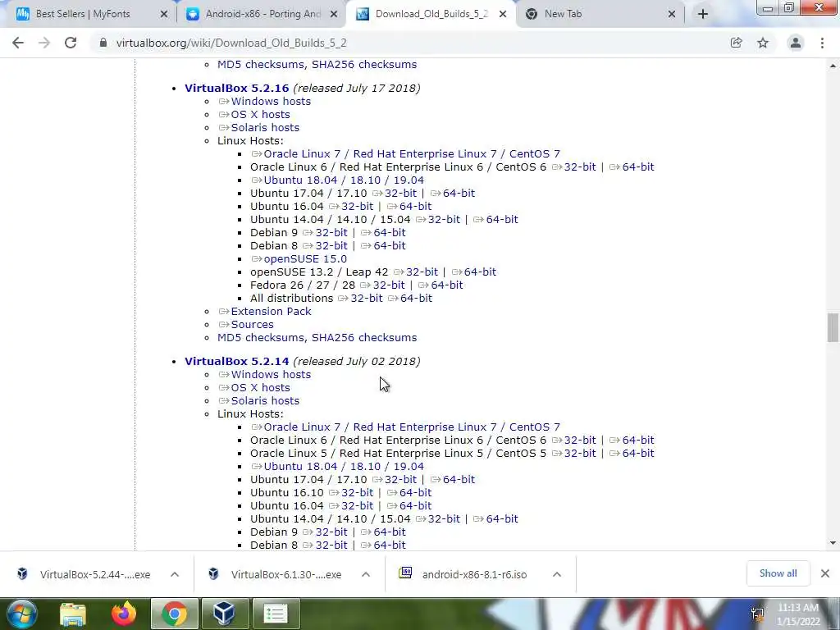Bookmark this page with the star icon
840x630 pixels.
coord(763,43)
